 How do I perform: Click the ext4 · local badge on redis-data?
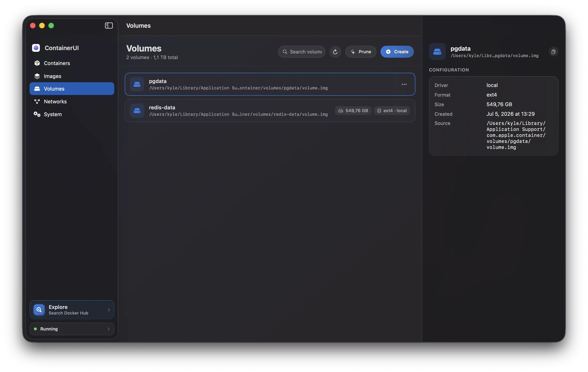point(392,111)
